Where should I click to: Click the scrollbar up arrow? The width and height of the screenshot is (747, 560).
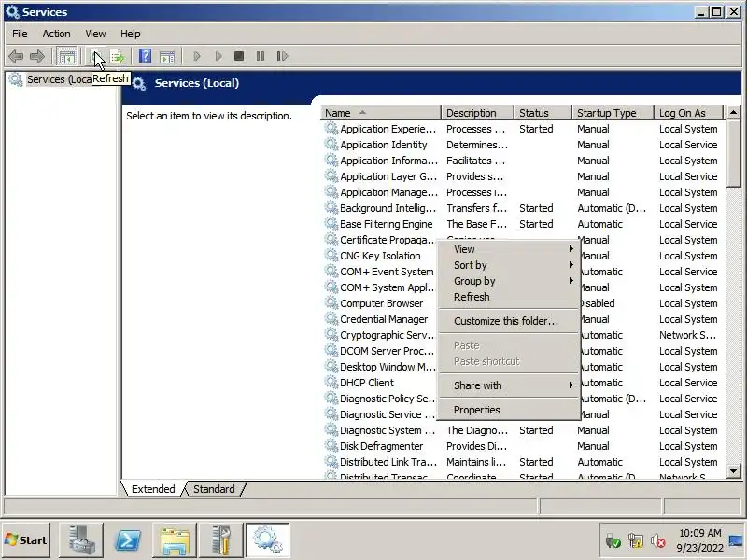pyautogui.click(x=733, y=113)
